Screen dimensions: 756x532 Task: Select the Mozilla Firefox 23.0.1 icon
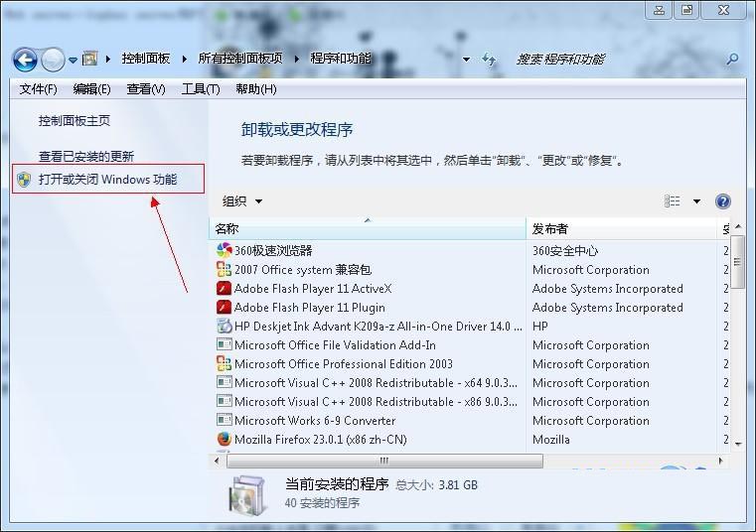point(225,439)
